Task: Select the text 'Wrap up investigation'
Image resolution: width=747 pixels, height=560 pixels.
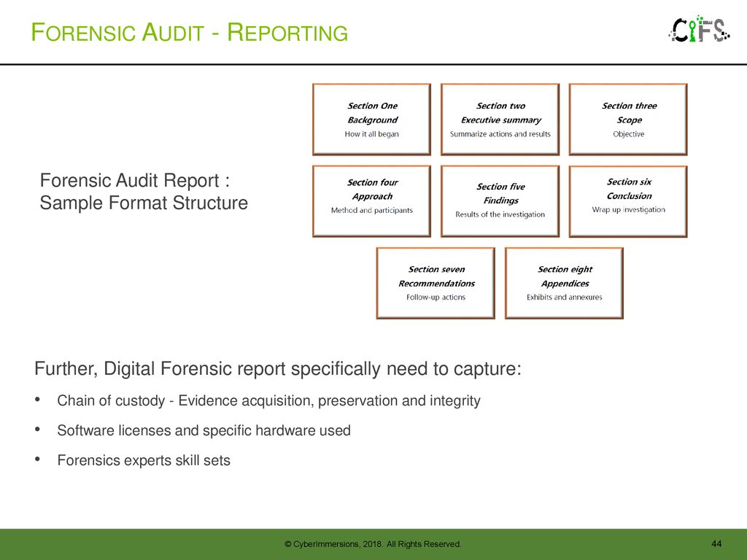Action: coord(628,210)
